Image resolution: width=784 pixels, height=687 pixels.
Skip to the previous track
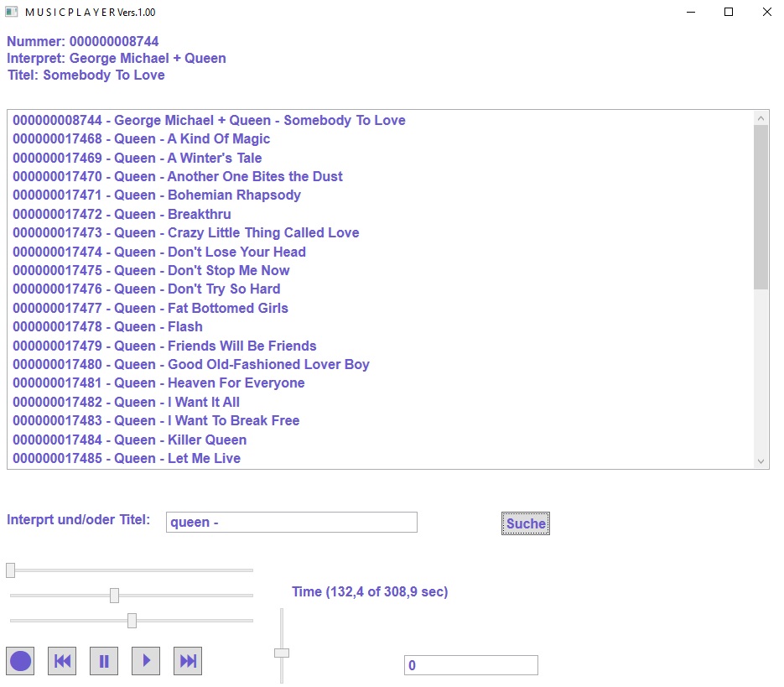[x=62, y=661]
